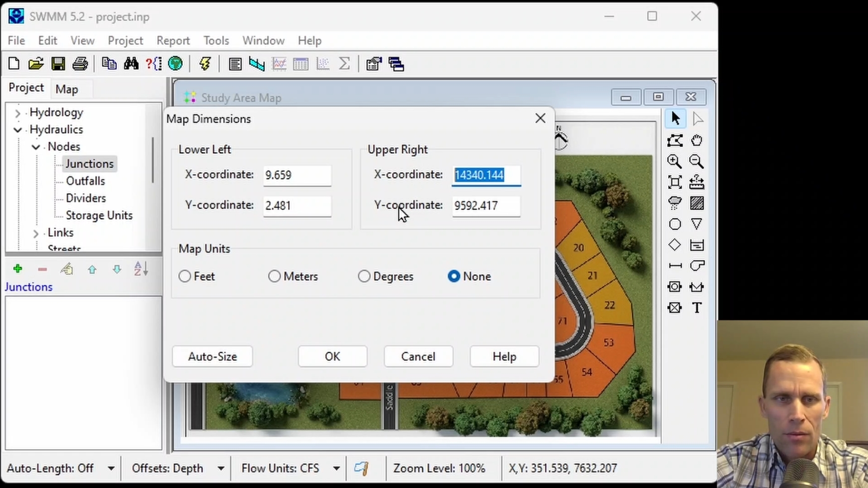Click Lower Left X-coordinate field
The height and width of the screenshot is (488, 868).
[x=297, y=175]
